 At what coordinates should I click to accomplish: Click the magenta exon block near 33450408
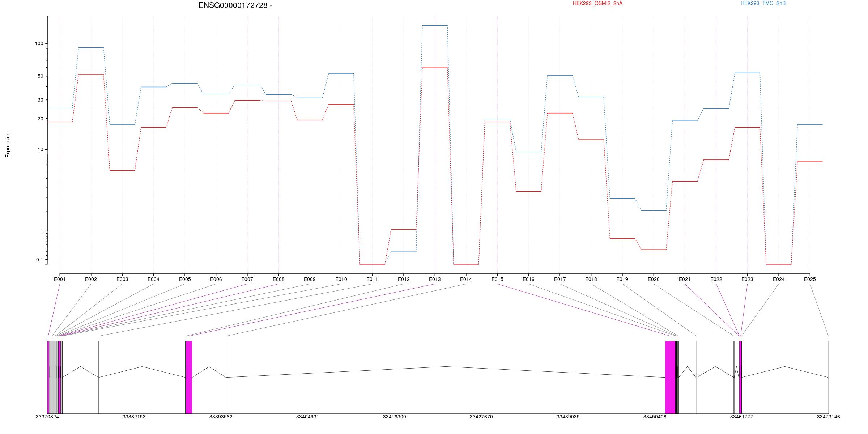pyautogui.click(x=670, y=377)
